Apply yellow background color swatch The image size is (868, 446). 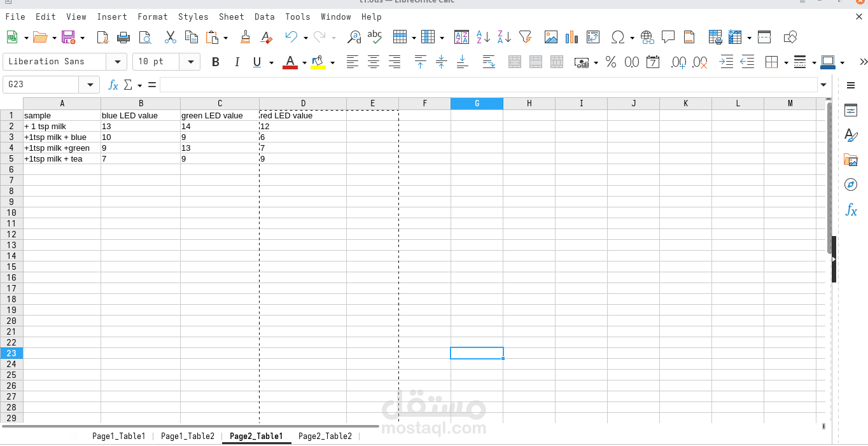318,62
